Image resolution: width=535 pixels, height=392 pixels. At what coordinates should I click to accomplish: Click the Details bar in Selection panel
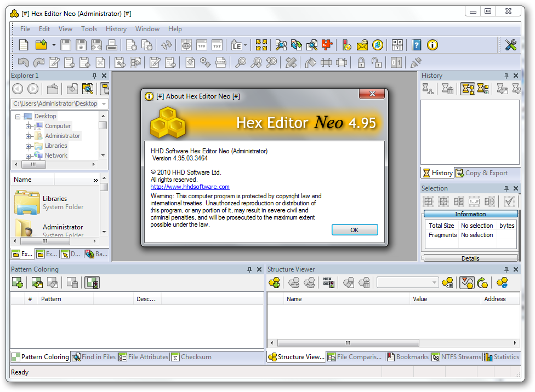coord(470,258)
